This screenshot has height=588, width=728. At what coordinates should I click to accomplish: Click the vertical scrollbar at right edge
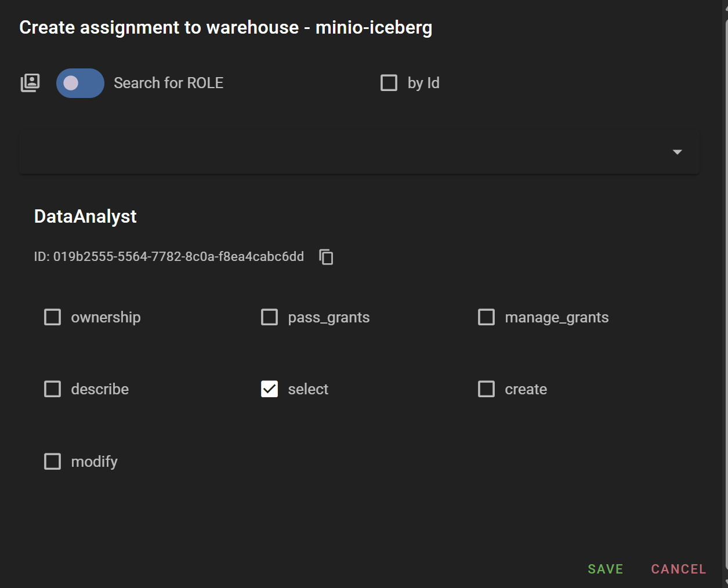coord(726,290)
